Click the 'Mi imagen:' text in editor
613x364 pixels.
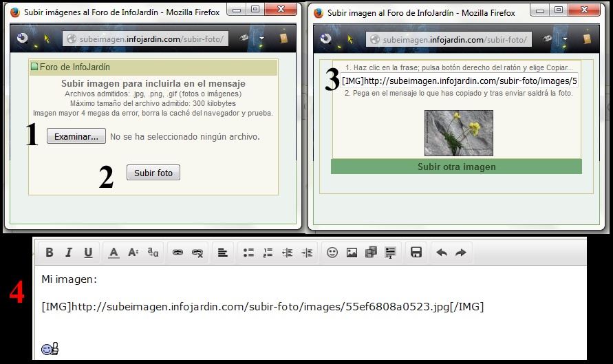pos(69,279)
